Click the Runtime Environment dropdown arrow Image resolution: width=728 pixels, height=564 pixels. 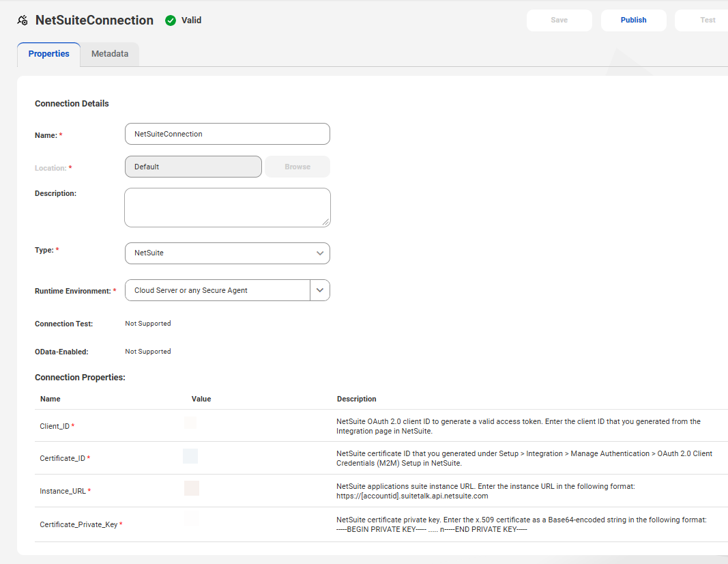coord(320,290)
